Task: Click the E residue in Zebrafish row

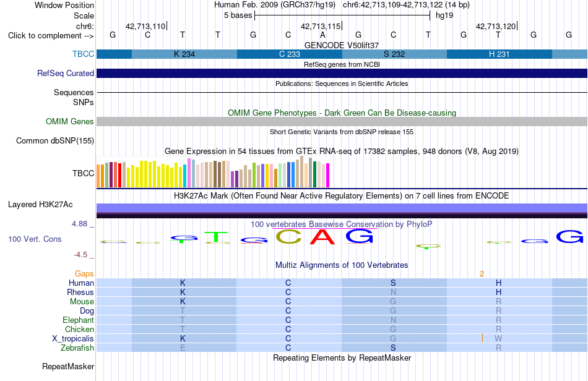Action: tap(183, 348)
